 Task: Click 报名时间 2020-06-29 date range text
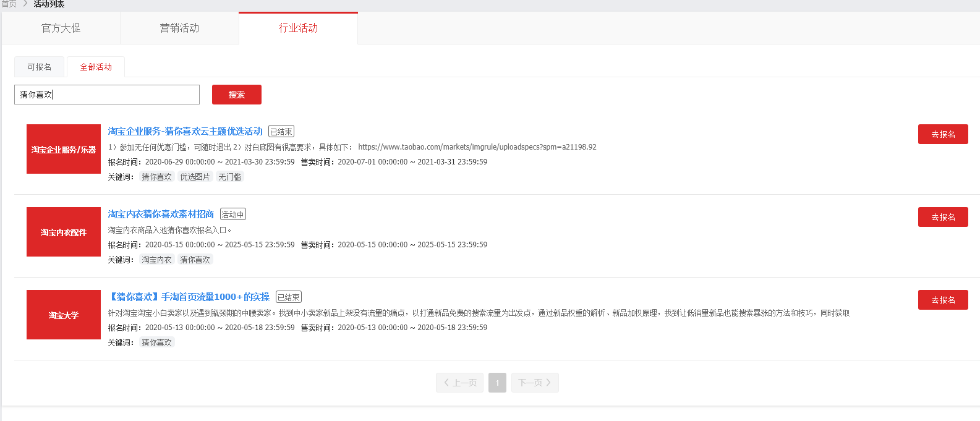tap(202, 162)
